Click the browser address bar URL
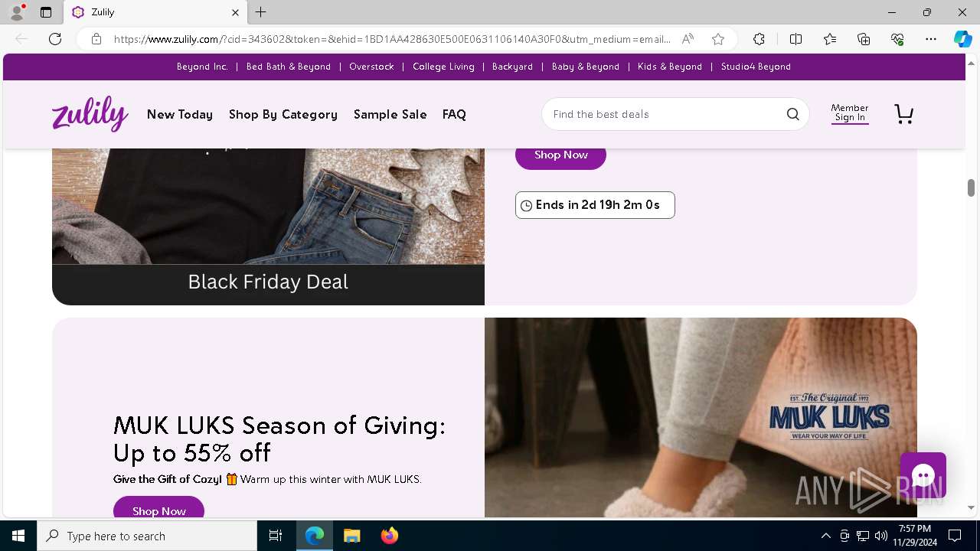 pos(392,39)
